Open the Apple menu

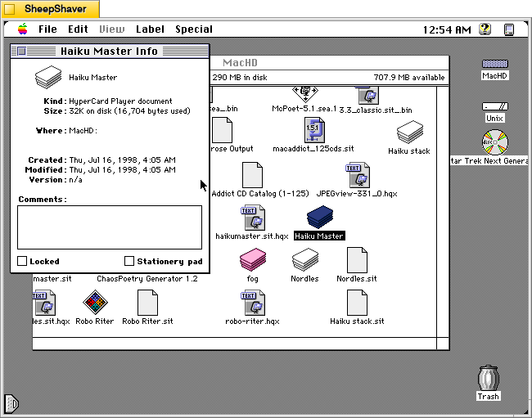click(23, 29)
